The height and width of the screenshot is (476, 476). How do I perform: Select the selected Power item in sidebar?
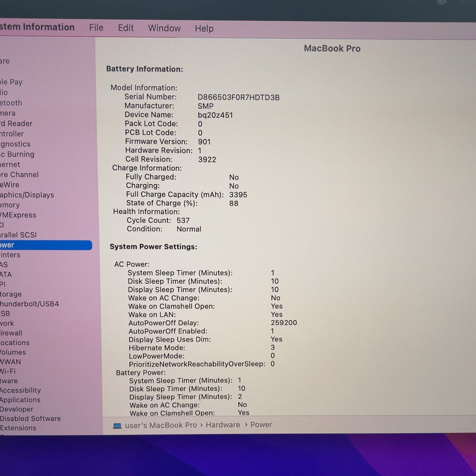(46, 245)
